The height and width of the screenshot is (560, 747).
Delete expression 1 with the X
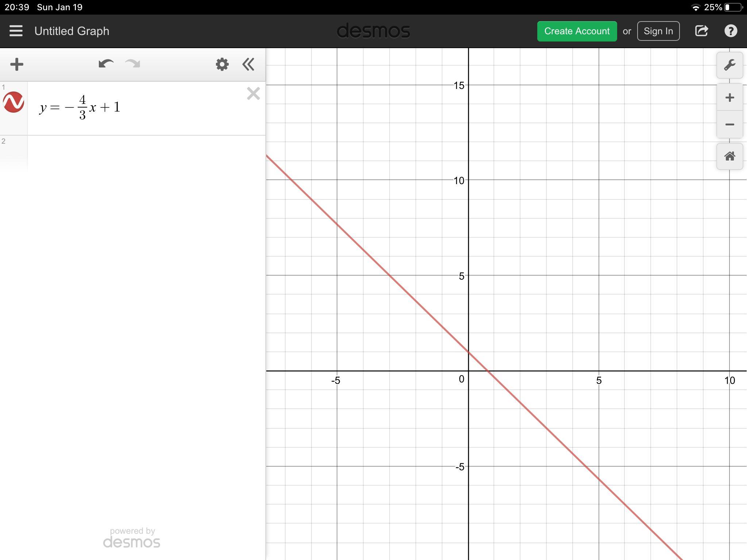point(253,94)
